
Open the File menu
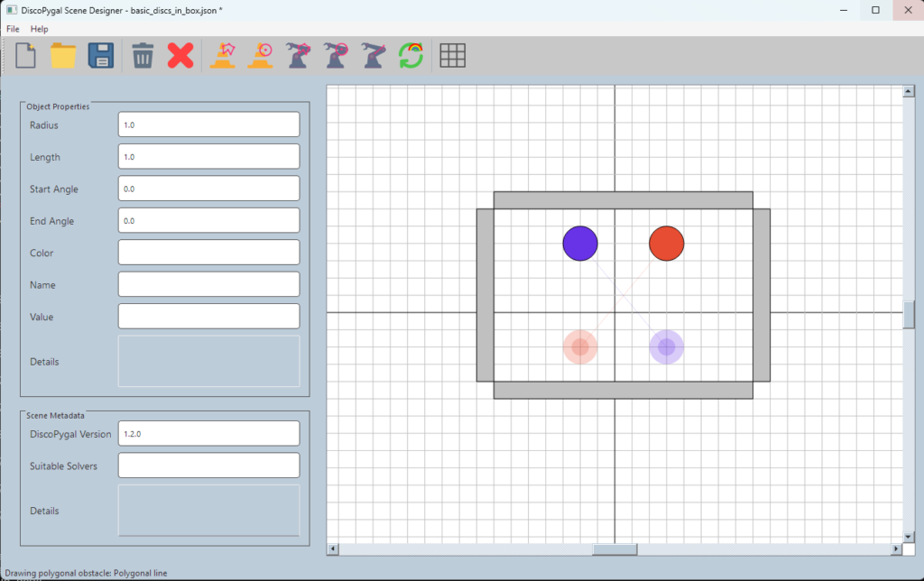pyautogui.click(x=12, y=28)
